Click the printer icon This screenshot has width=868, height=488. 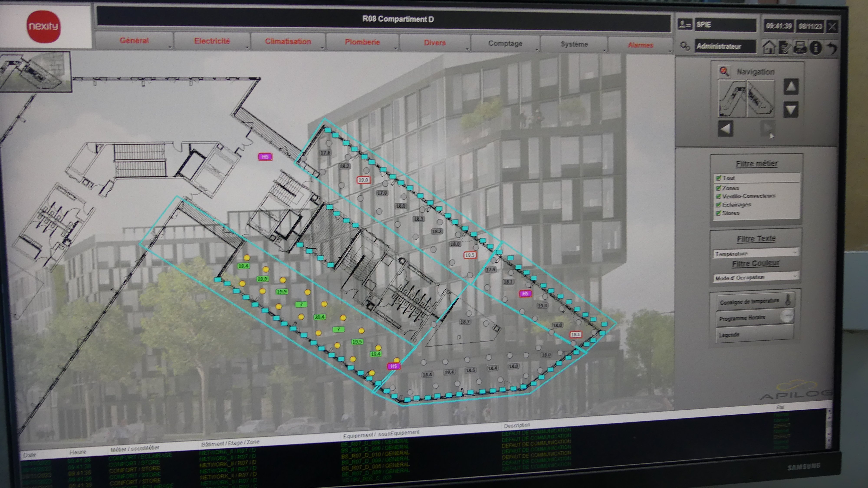800,47
